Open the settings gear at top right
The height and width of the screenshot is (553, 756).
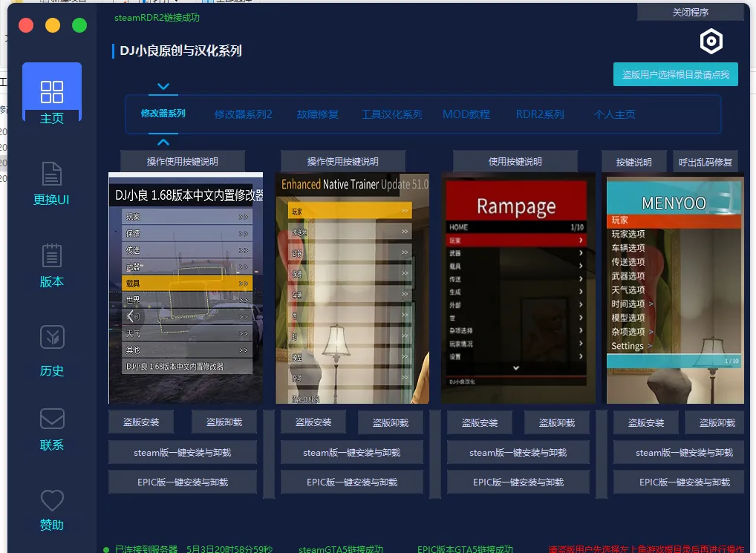point(711,41)
